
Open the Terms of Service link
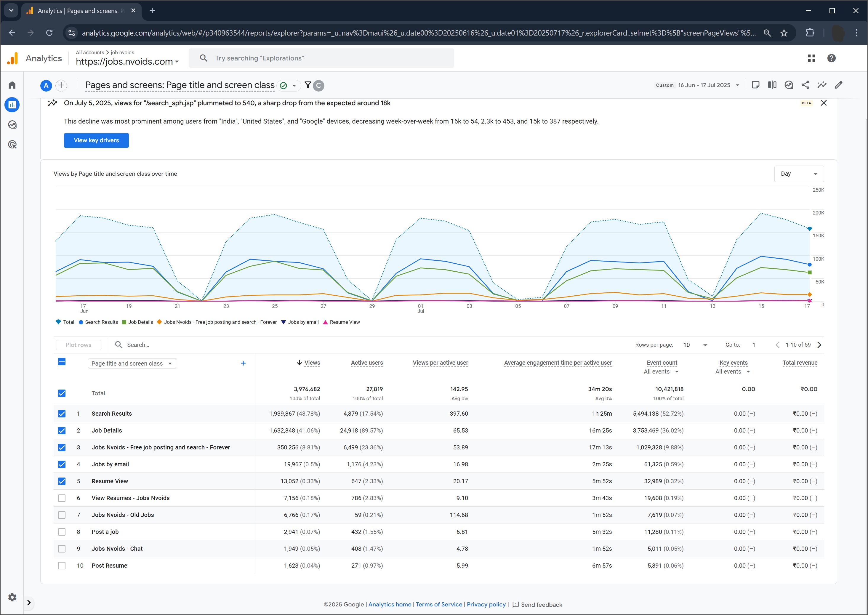(438, 604)
